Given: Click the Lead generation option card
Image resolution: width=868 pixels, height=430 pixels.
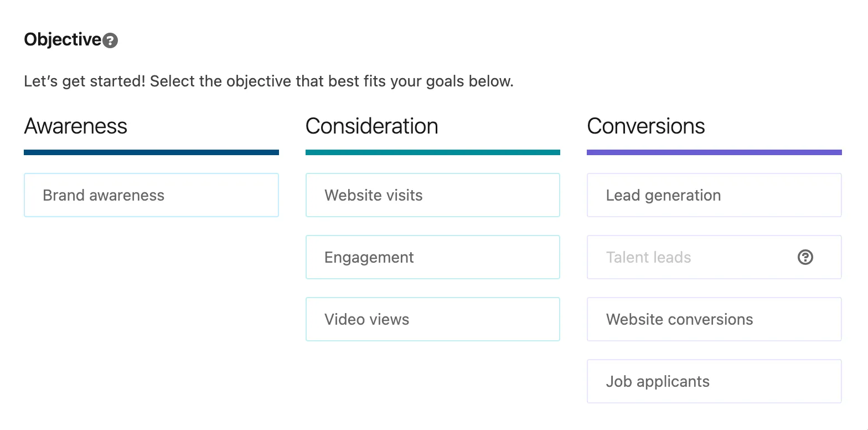Looking at the screenshot, I should 714,195.
